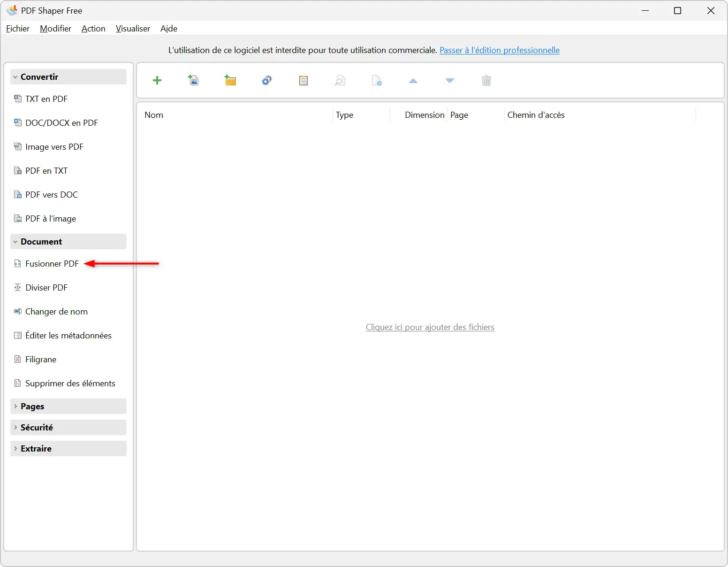Open the Aide menu

coord(169,29)
